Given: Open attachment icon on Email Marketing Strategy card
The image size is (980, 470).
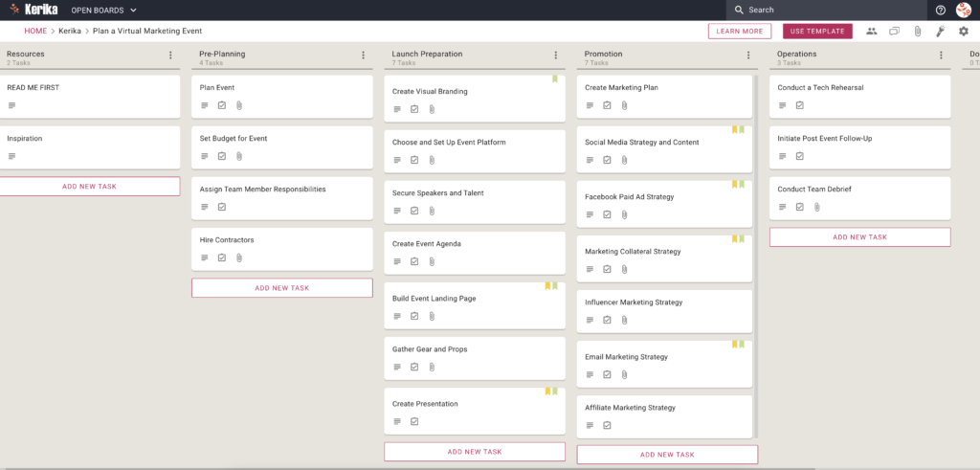Looking at the screenshot, I should [x=624, y=374].
